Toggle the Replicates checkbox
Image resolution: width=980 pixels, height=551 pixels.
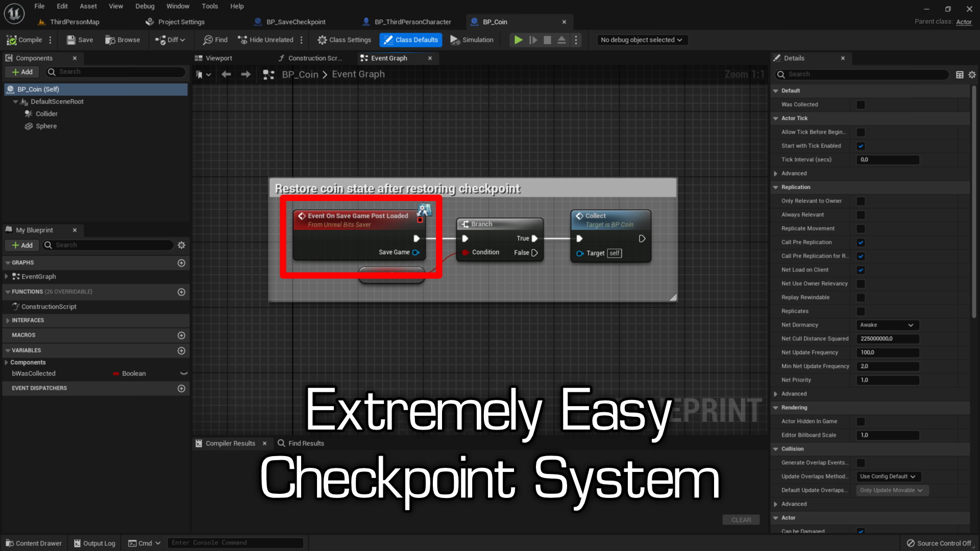(861, 311)
